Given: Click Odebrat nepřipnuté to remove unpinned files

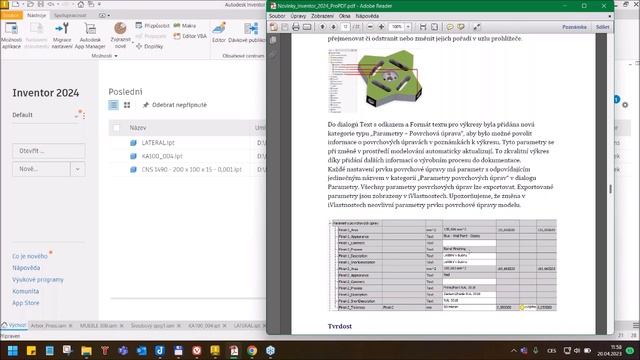Looking at the screenshot, I should point(175,105).
